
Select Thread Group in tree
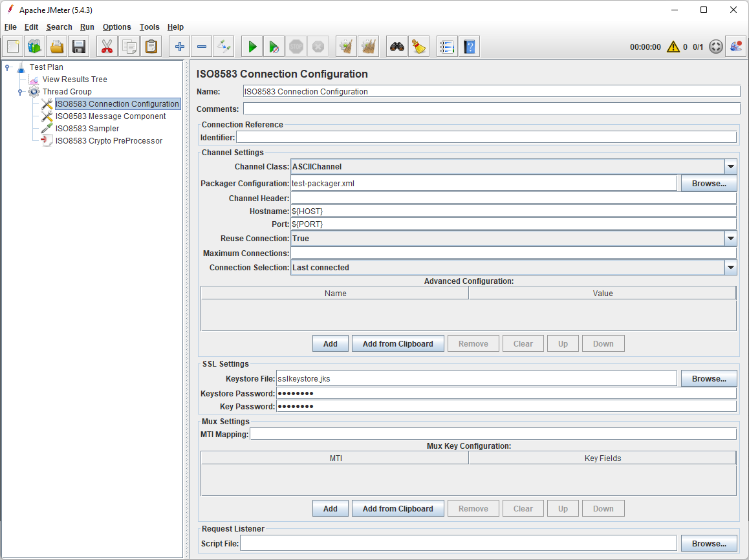point(67,92)
